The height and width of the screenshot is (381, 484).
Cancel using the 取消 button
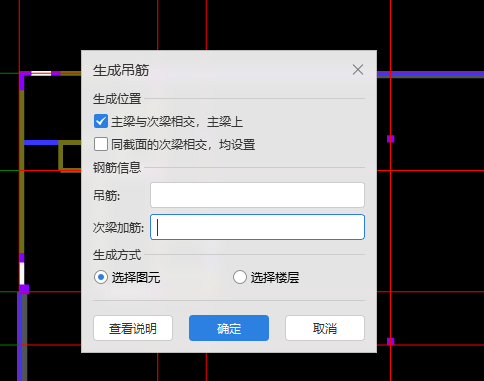pyautogui.click(x=325, y=328)
